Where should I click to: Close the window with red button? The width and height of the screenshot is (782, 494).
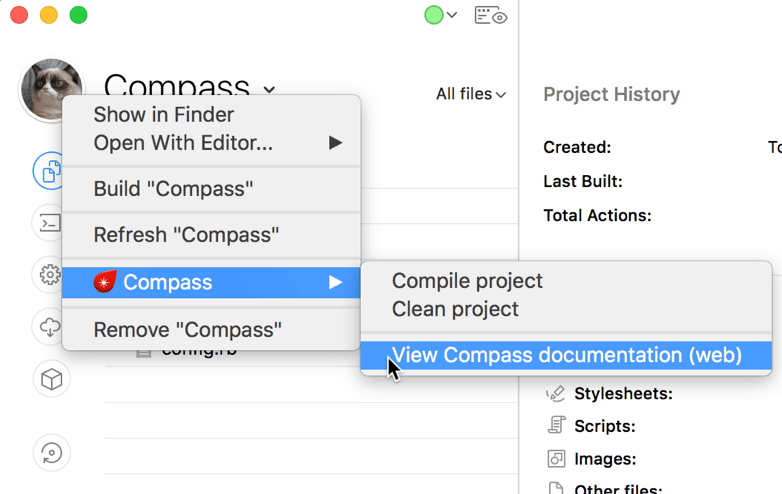[x=19, y=15]
